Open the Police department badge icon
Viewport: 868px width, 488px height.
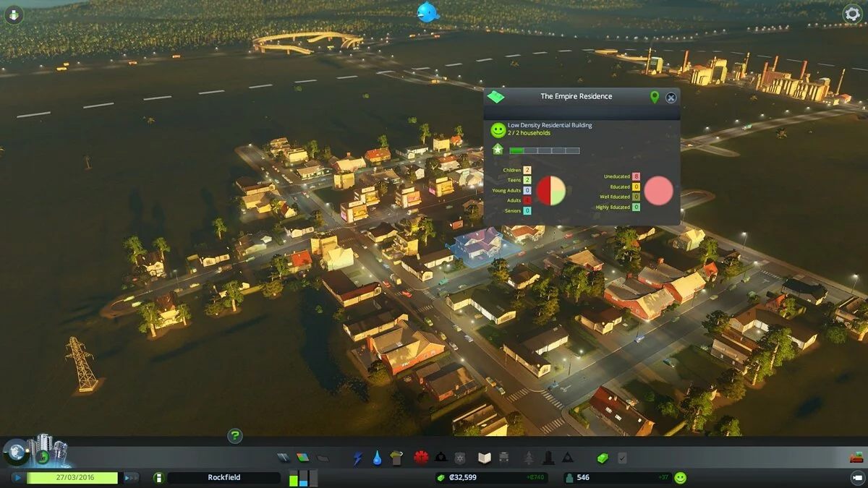(x=459, y=458)
